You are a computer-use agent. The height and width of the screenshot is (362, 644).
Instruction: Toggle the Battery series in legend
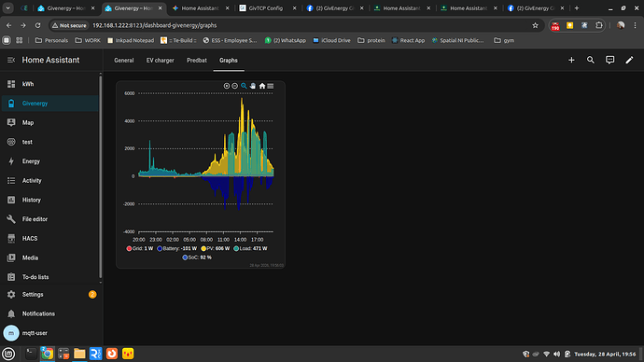tap(177, 249)
